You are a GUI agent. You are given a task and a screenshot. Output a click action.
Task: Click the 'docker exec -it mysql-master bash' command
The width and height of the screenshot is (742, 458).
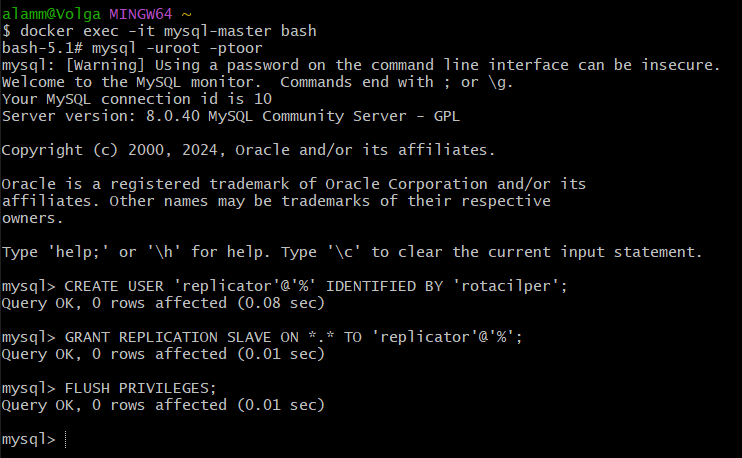(168, 31)
